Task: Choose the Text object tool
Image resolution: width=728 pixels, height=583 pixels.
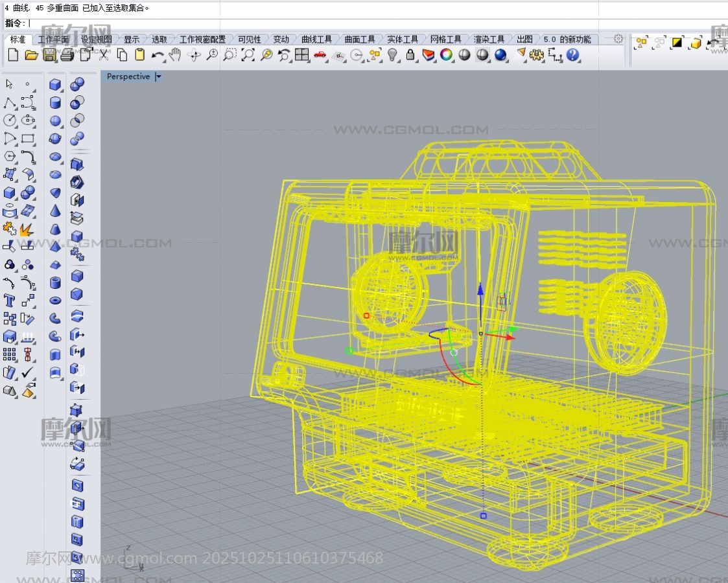Action: point(9,300)
